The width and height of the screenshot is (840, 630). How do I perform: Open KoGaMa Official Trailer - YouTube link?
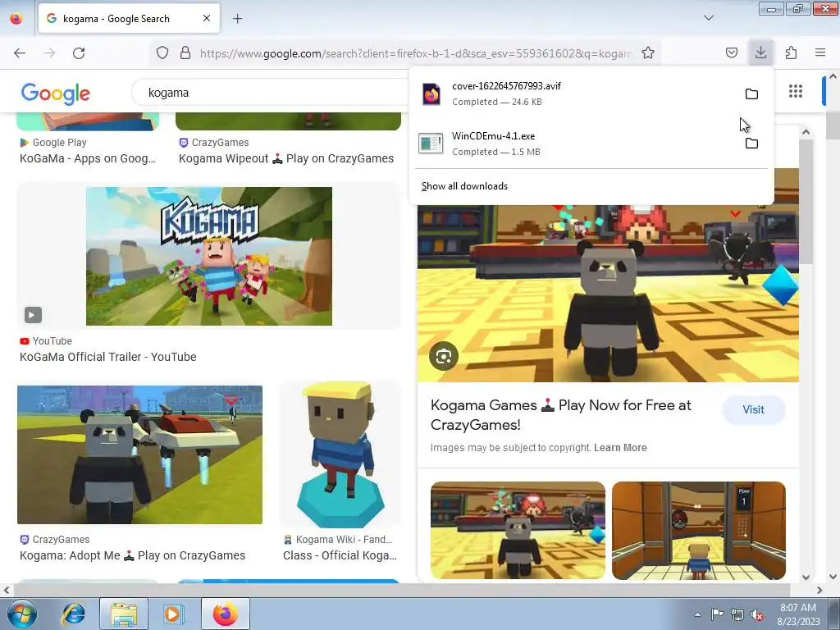(107, 357)
